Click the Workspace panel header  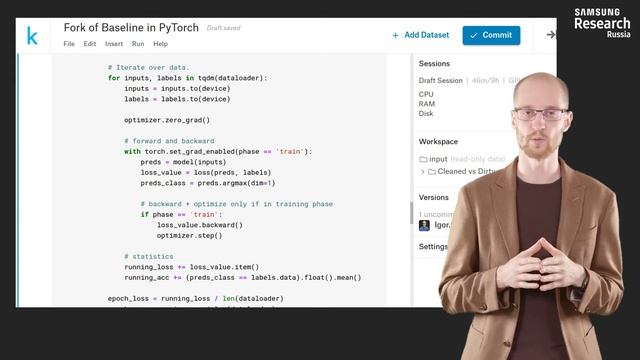point(438,142)
